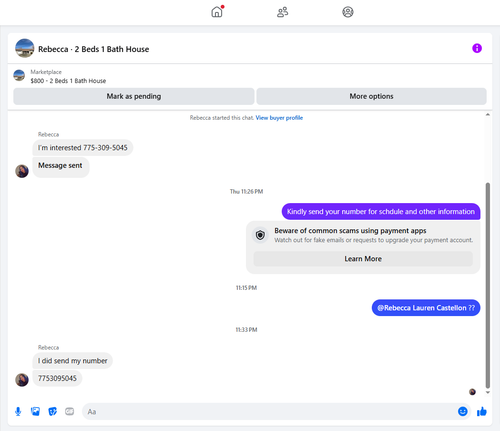Click 'Beware of common scams' heading
The height and width of the screenshot is (431, 500).
[x=350, y=231]
